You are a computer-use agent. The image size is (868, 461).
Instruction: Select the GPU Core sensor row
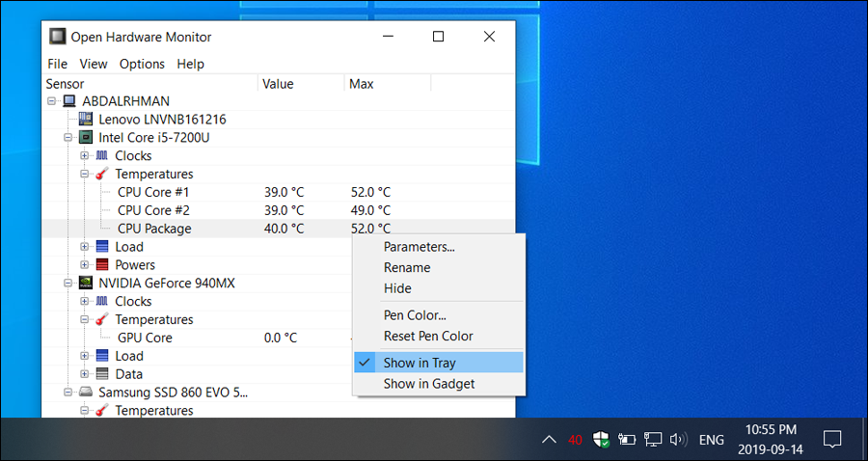click(x=197, y=338)
